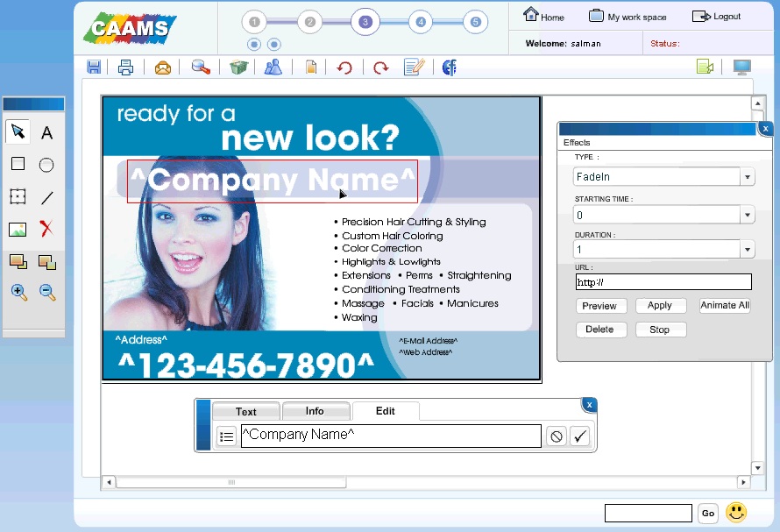Switch to the Info tab
Image resolution: width=780 pixels, height=532 pixels.
click(315, 411)
